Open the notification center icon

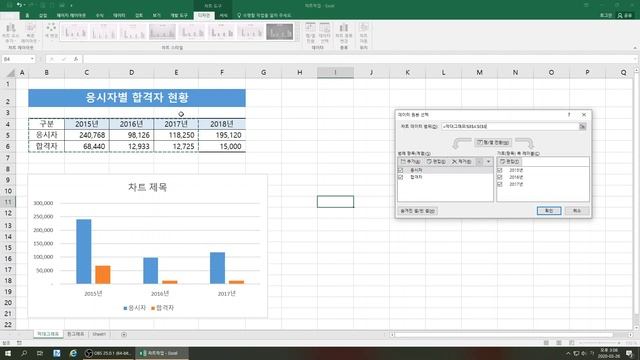630,353
